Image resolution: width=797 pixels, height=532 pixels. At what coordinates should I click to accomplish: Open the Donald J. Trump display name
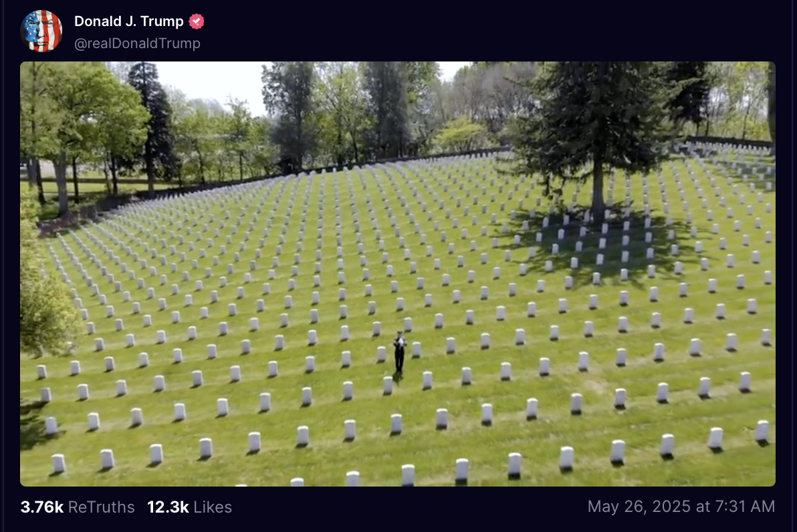click(x=128, y=21)
